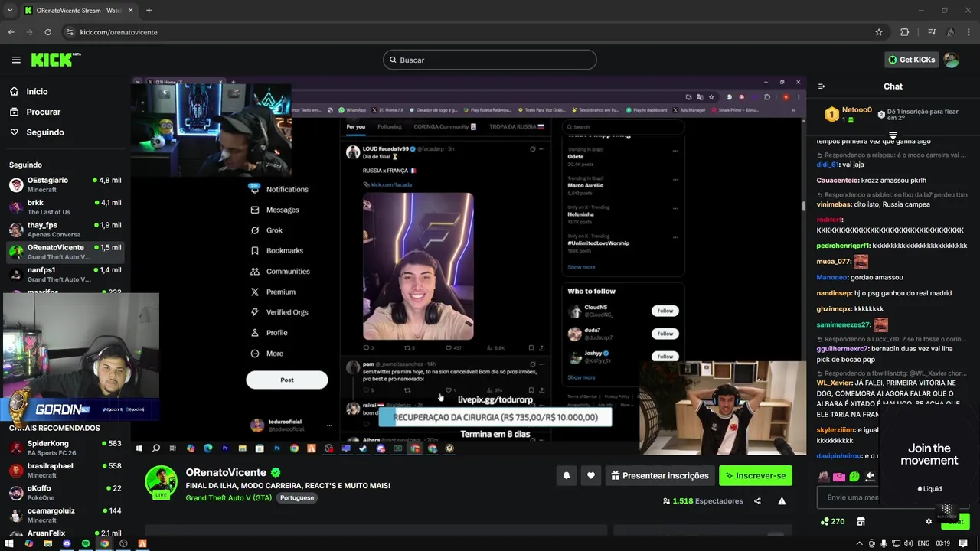Go back in browser history
Screen dimensions: 980x551
click(11, 32)
